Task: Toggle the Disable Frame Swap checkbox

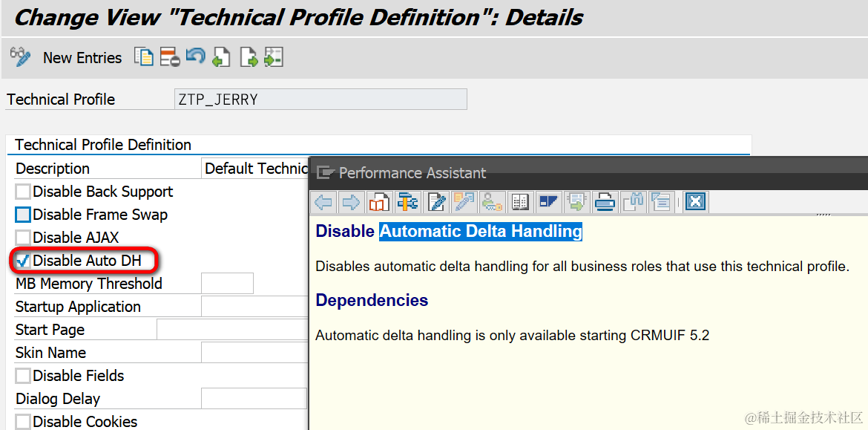Action: (x=23, y=215)
